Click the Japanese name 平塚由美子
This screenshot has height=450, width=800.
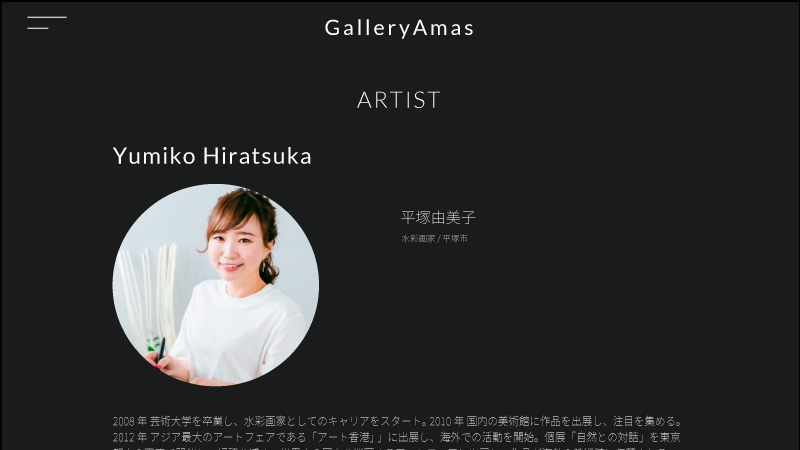[x=438, y=218]
